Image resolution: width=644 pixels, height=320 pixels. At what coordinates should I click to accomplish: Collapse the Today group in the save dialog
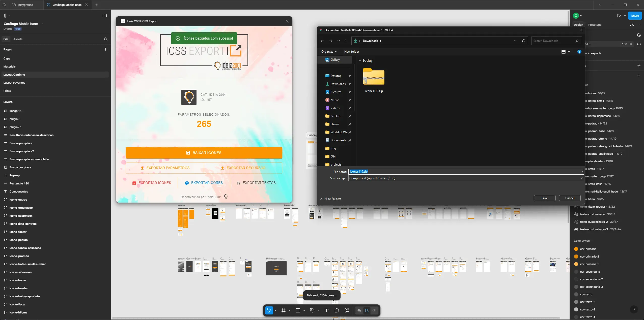360,60
